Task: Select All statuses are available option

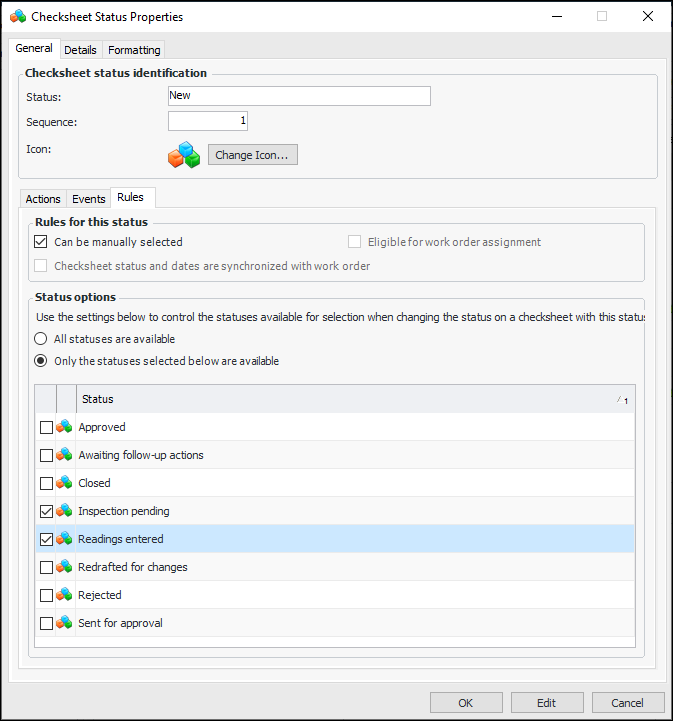Action: (x=41, y=339)
